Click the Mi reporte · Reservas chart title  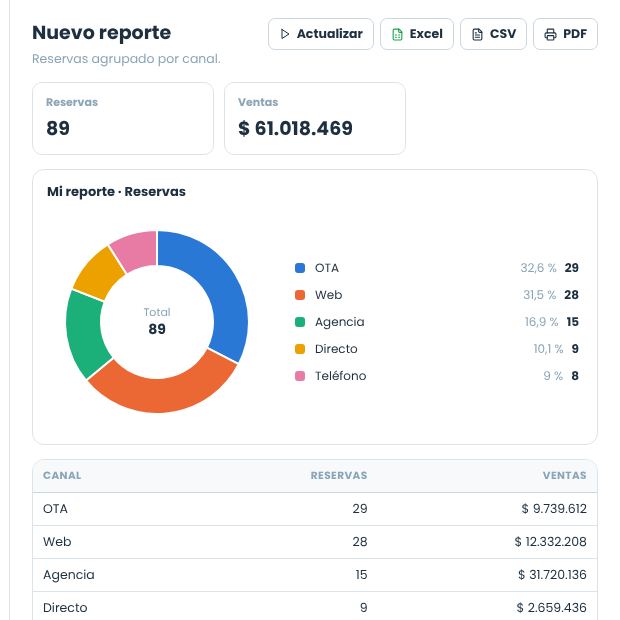[x=116, y=192]
